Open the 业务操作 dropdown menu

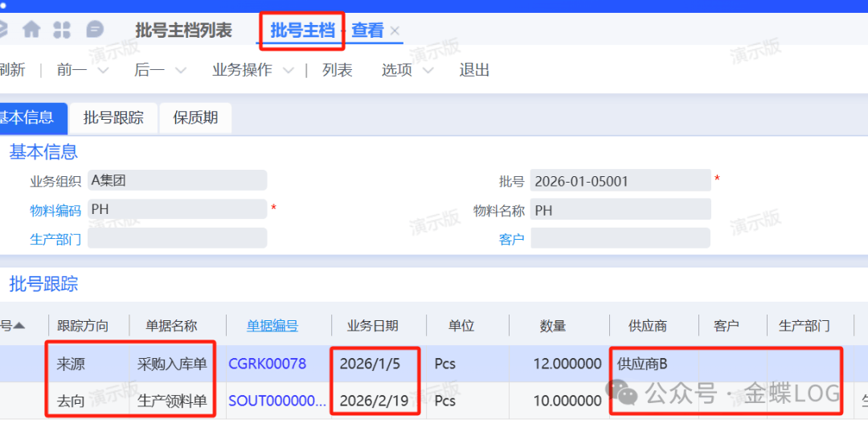click(x=249, y=71)
